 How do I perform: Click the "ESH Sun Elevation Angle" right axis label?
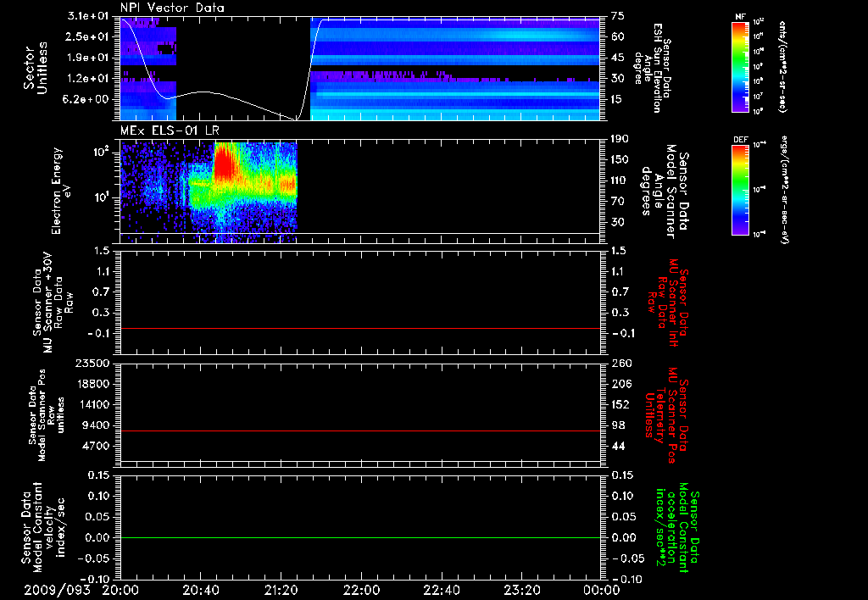point(654,68)
